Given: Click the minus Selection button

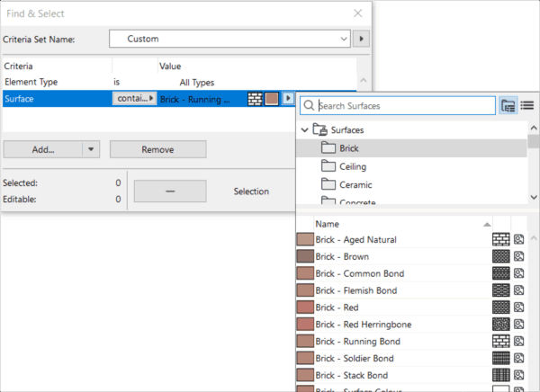Looking at the screenshot, I should 170,191.
